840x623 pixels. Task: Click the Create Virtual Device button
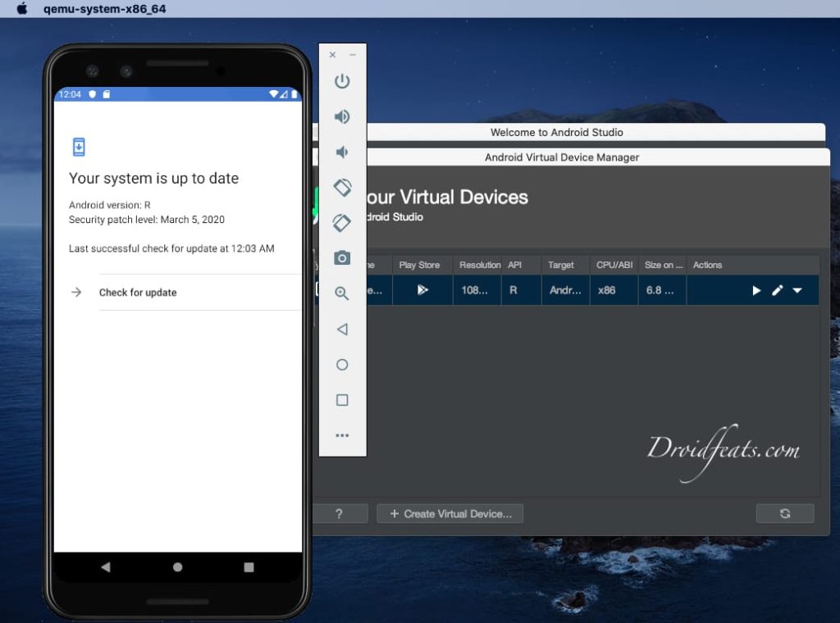pos(450,514)
